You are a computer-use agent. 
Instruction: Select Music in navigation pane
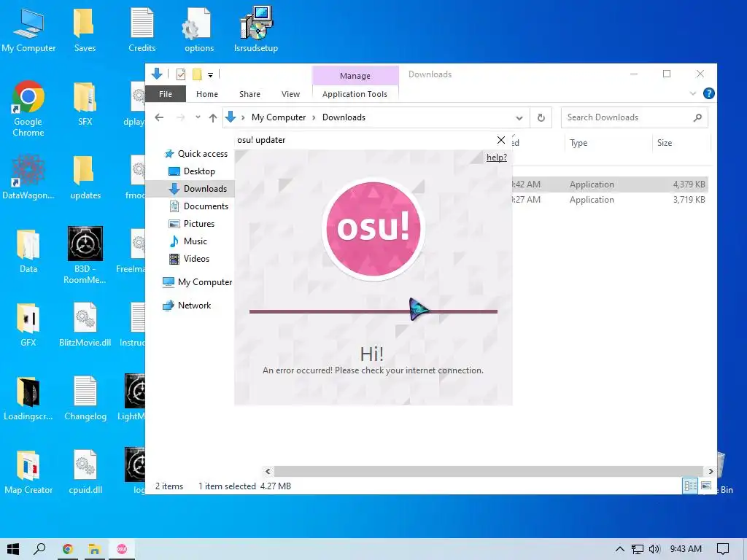(189, 241)
